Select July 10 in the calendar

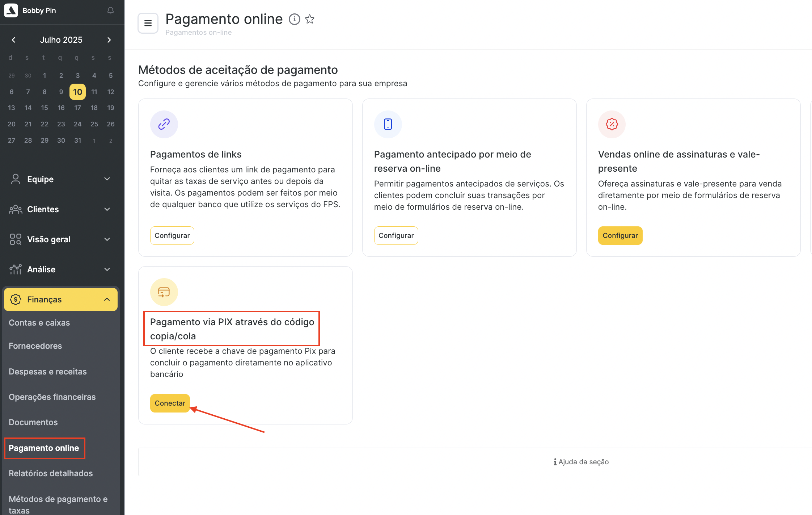click(77, 92)
